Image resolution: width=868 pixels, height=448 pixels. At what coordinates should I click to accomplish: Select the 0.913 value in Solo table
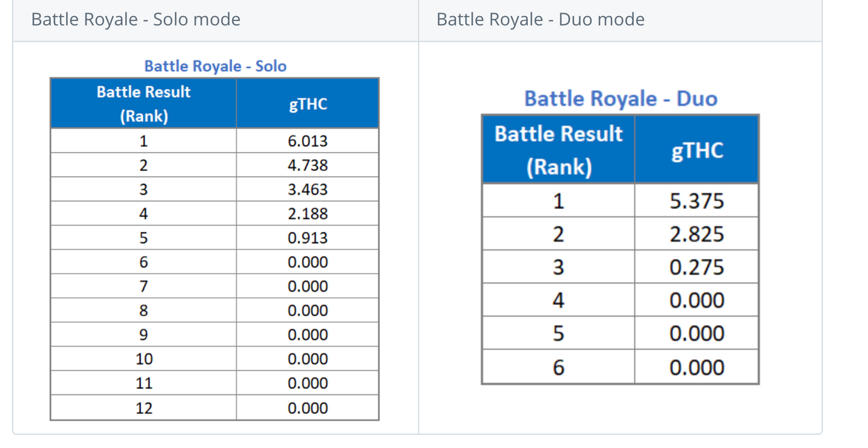pyautogui.click(x=308, y=238)
